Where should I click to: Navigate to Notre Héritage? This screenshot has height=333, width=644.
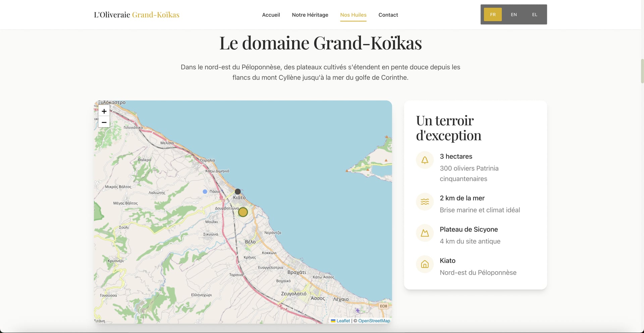point(310,15)
